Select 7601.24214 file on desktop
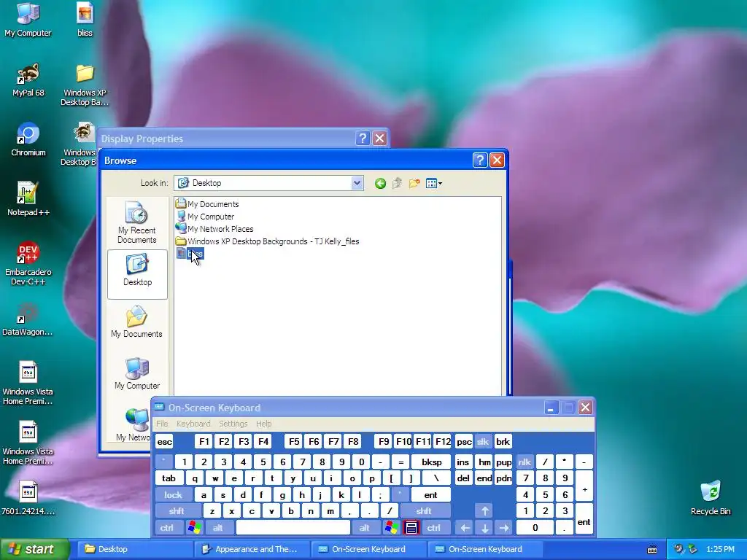747x560 pixels. coord(28,498)
